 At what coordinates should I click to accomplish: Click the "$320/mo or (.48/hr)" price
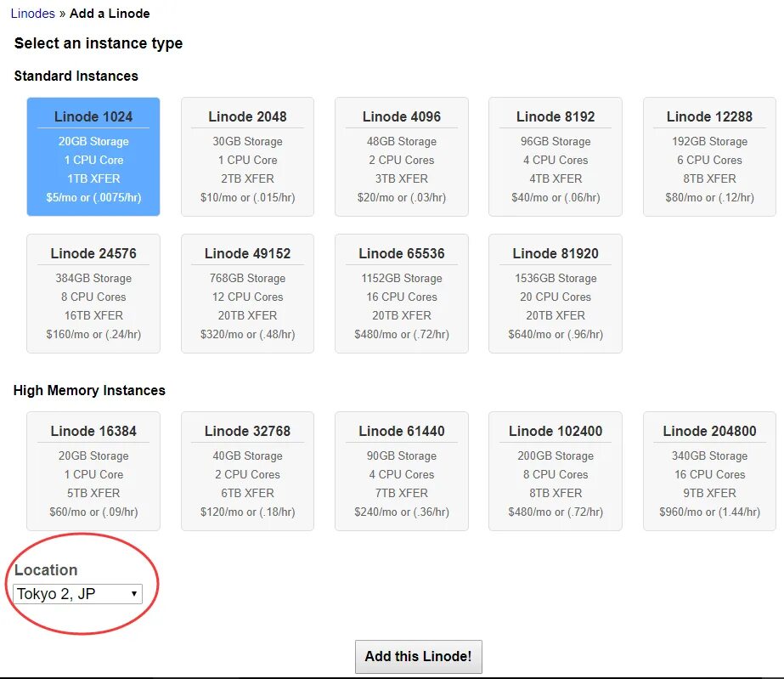click(x=247, y=334)
